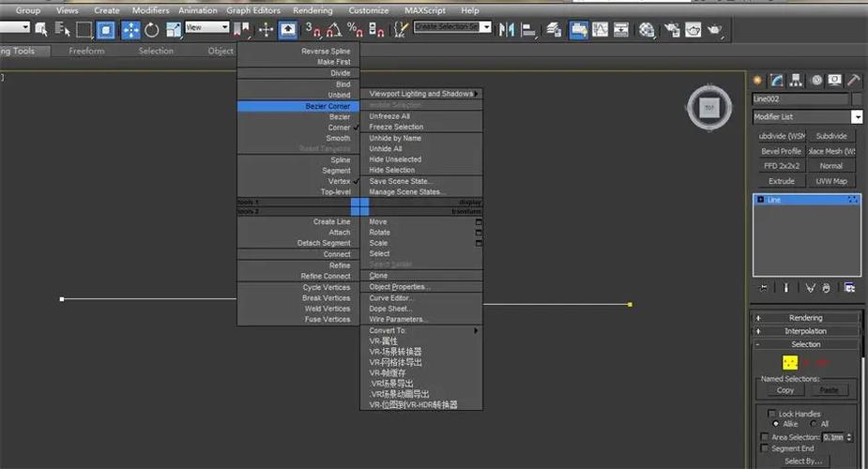Toggle the Keyboard Shortcut Override icon
868x469 pixels.
click(x=287, y=30)
